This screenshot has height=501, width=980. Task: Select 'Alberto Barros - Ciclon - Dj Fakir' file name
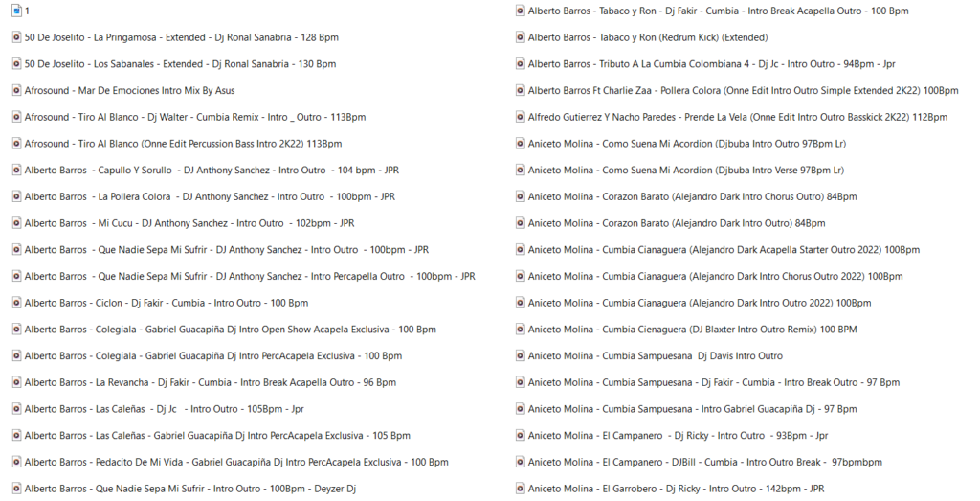click(x=167, y=303)
